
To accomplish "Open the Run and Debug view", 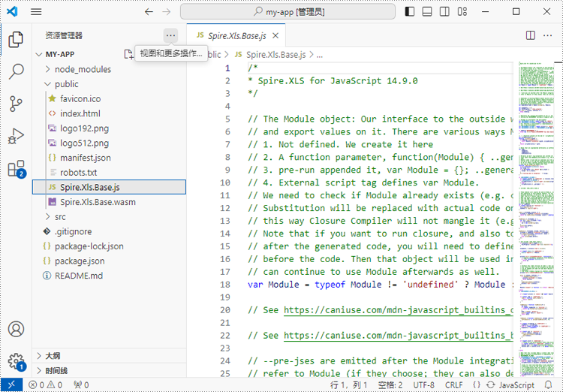I will (16, 136).
